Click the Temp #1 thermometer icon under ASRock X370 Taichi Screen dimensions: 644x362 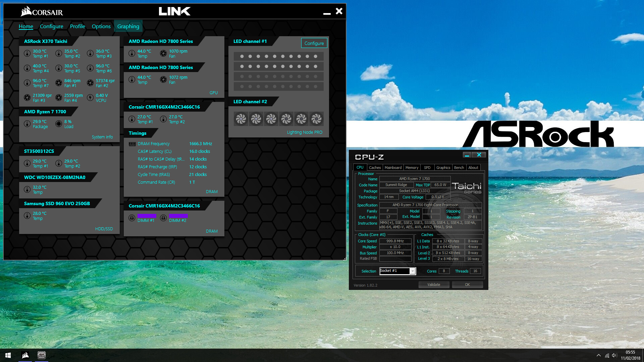point(27,53)
